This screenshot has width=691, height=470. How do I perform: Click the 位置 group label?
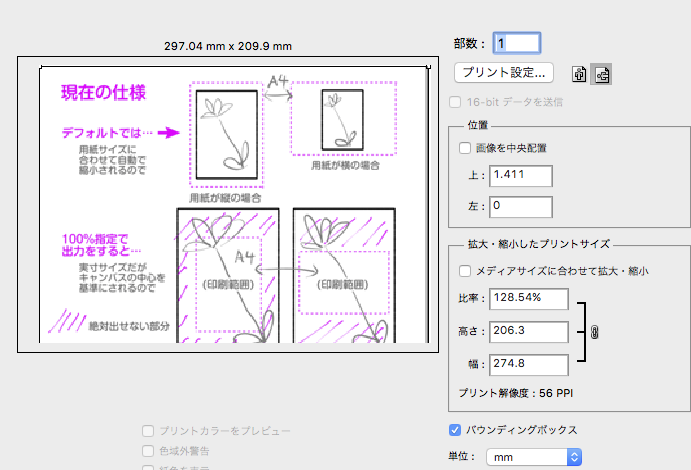(x=478, y=126)
